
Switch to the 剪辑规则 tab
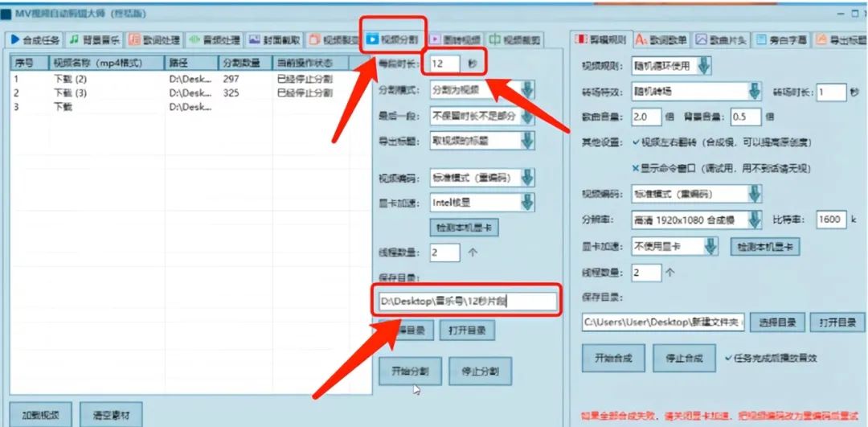tap(600, 39)
